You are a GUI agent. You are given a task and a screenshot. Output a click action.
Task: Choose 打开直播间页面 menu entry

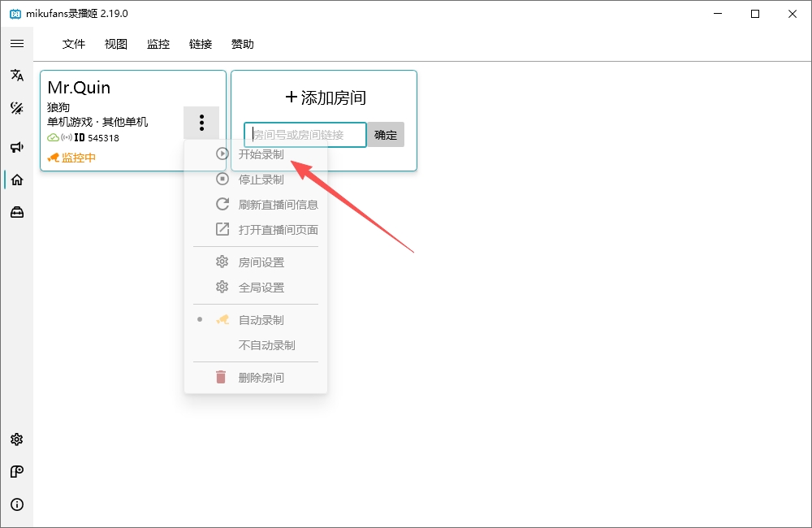click(256, 230)
